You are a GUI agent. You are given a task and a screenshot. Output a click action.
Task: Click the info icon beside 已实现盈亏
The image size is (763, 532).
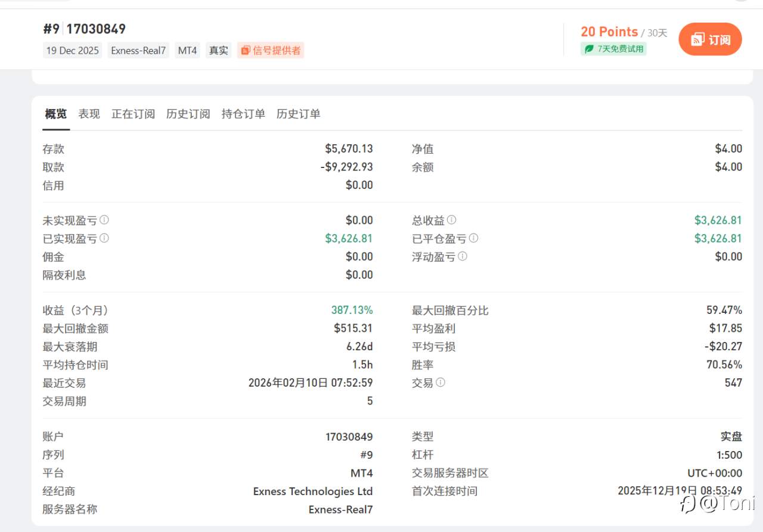104,238
